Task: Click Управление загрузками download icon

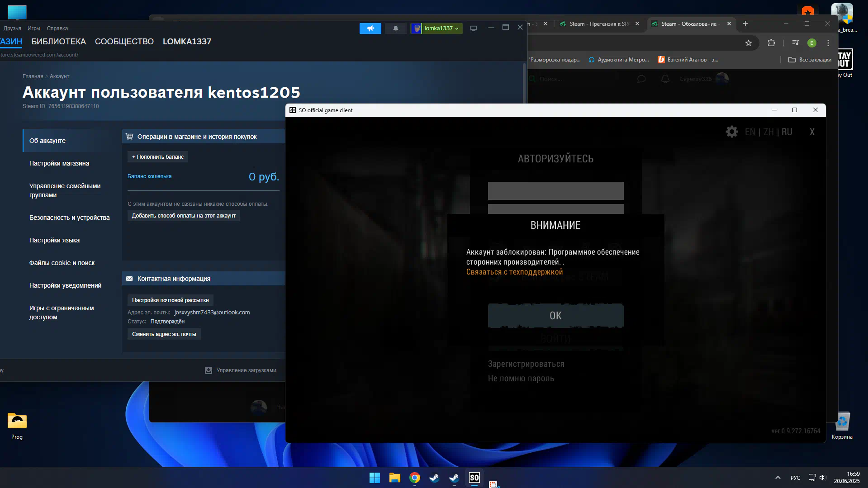Action: pos(209,370)
